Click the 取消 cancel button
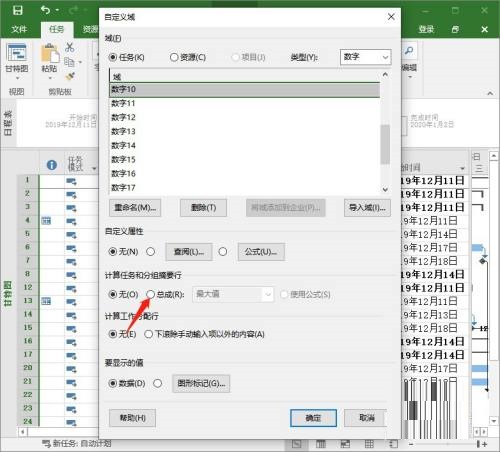Viewport: 500px width, 452px height. [x=366, y=418]
